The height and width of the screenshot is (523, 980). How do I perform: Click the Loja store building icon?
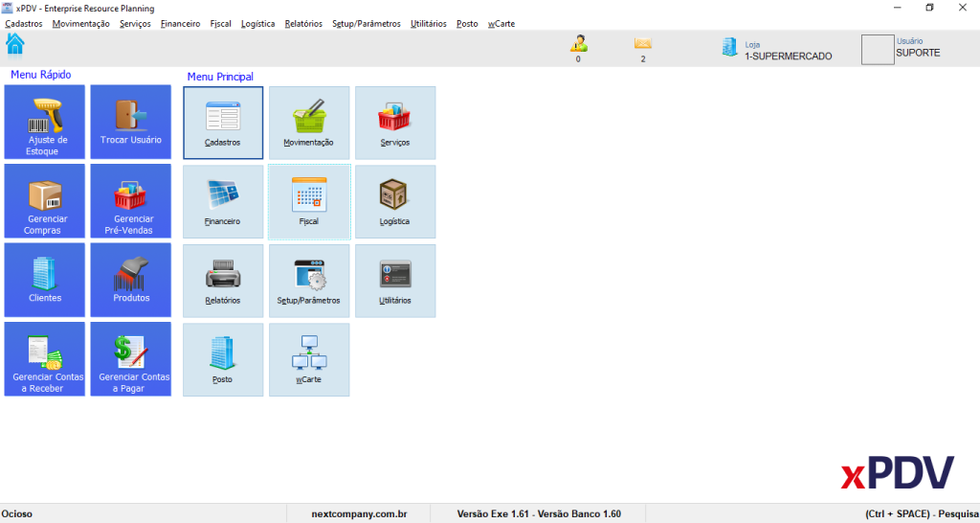click(x=730, y=47)
